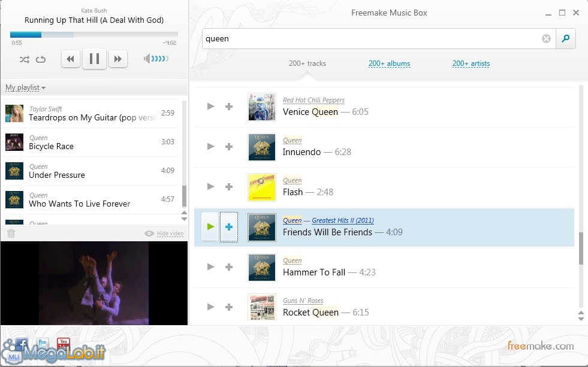Select the 200+ tracks tab

tap(307, 63)
